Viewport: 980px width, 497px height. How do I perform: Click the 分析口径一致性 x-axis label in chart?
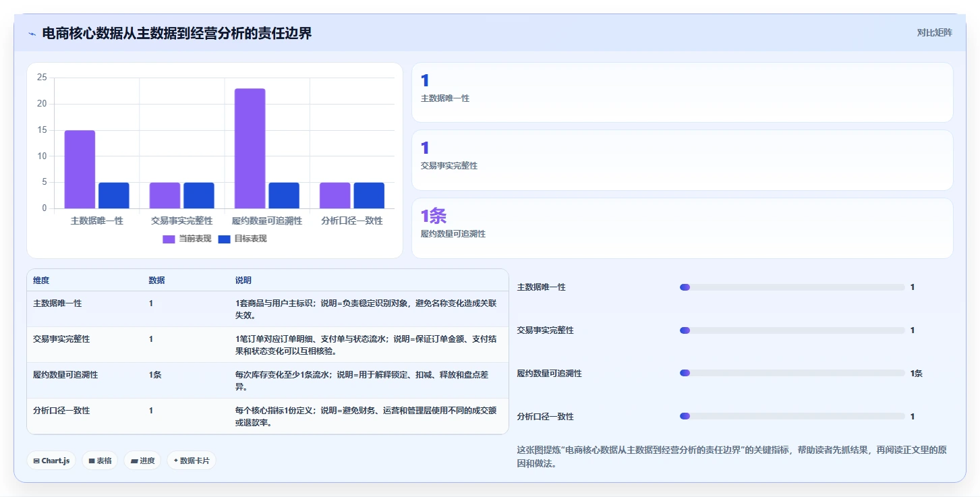point(352,221)
